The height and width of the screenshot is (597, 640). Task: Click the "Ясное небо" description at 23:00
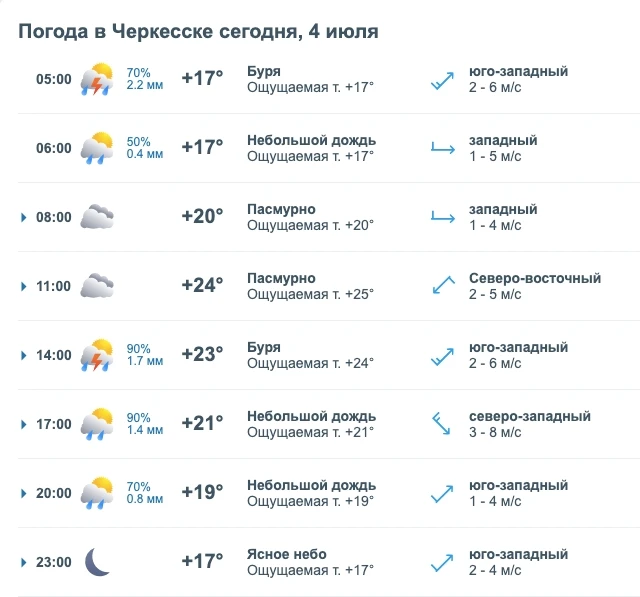pos(287,554)
